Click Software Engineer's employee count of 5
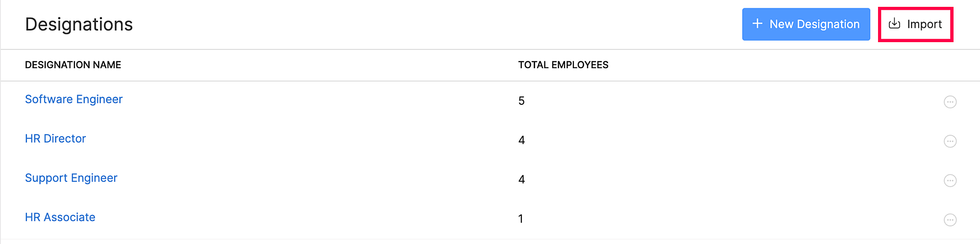This screenshot has height=244, width=980. pyautogui.click(x=521, y=101)
